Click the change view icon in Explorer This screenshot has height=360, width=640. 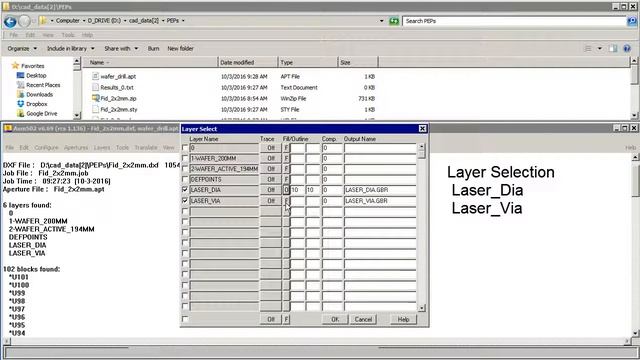tap(588, 49)
